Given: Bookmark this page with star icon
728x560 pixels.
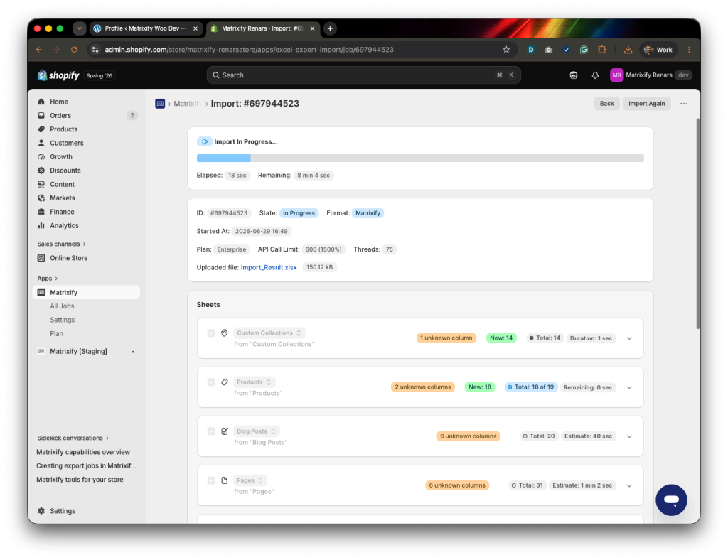Looking at the screenshot, I should [506, 50].
